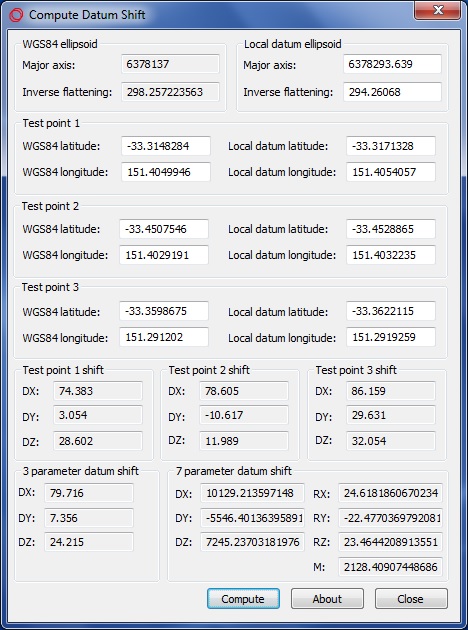Click the Compute button
Image resolution: width=468 pixels, height=630 pixels.
(243, 599)
